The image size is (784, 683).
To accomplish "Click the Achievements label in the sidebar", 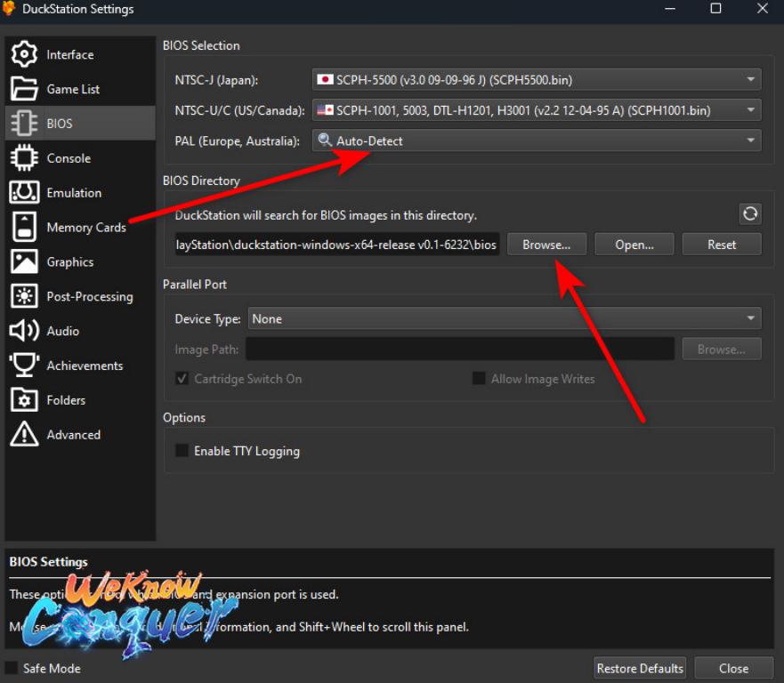I will pos(85,366).
